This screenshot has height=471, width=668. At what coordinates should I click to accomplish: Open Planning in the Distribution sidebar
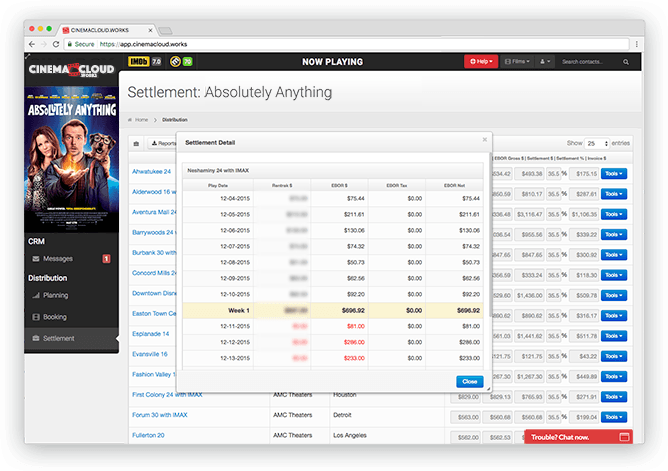click(x=54, y=296)
